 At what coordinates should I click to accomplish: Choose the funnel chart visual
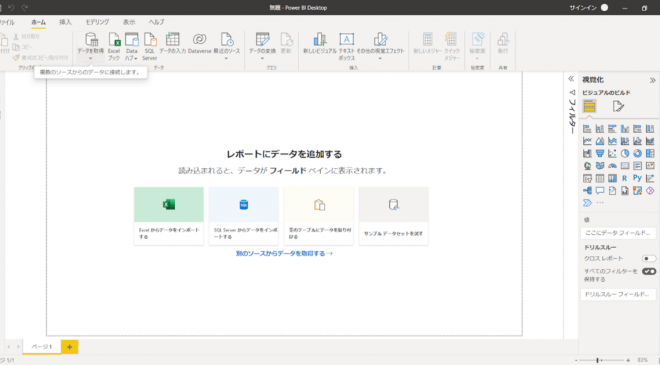tap(600, 153)
